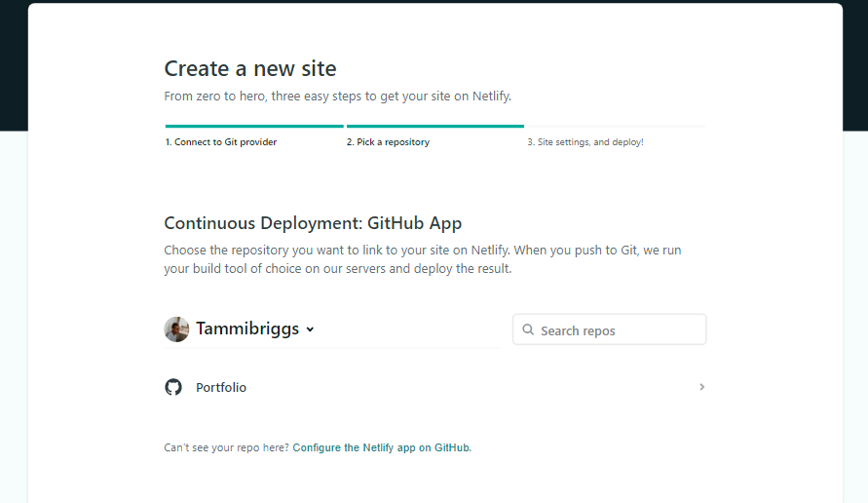Click the Create a new site heading
The height and width of the screenshot is (503, 868).
pyautogui.click(x=250, y=68)
